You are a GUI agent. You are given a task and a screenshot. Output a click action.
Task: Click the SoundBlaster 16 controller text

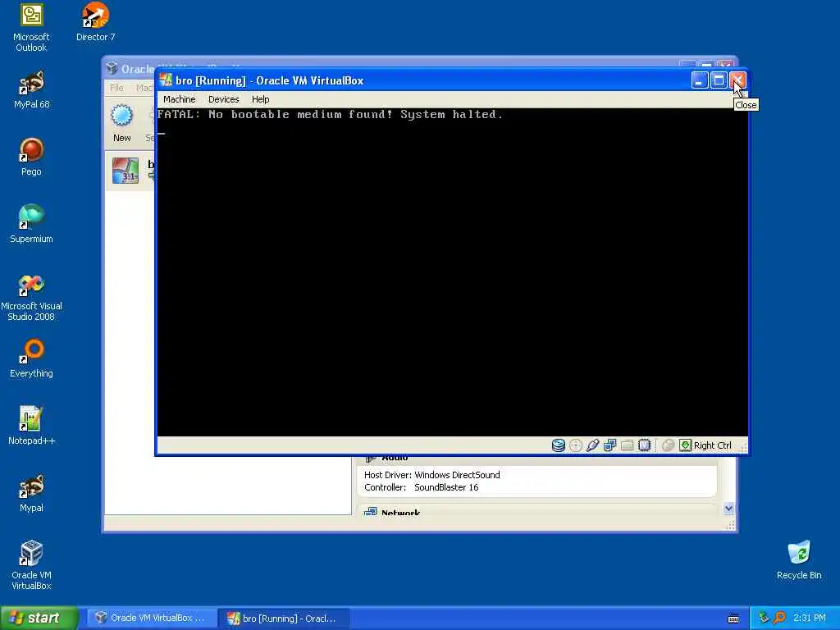tap(446, 487)
